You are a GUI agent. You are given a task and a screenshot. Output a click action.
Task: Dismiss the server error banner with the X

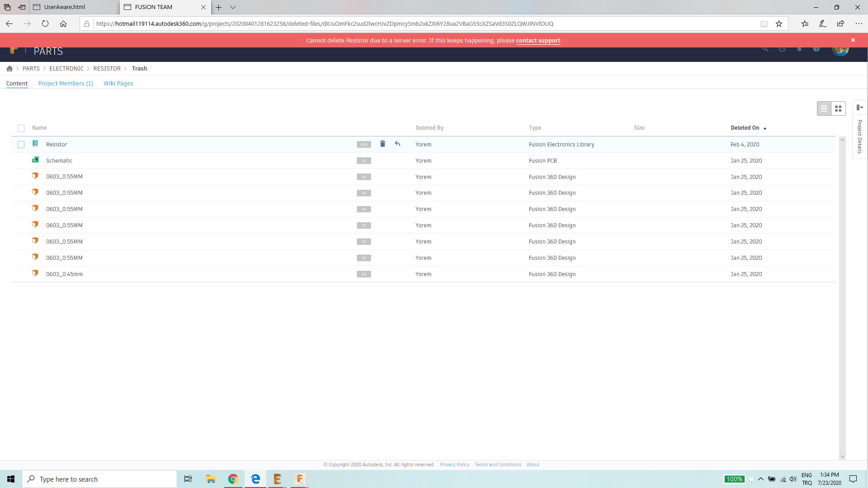[853, 40]
